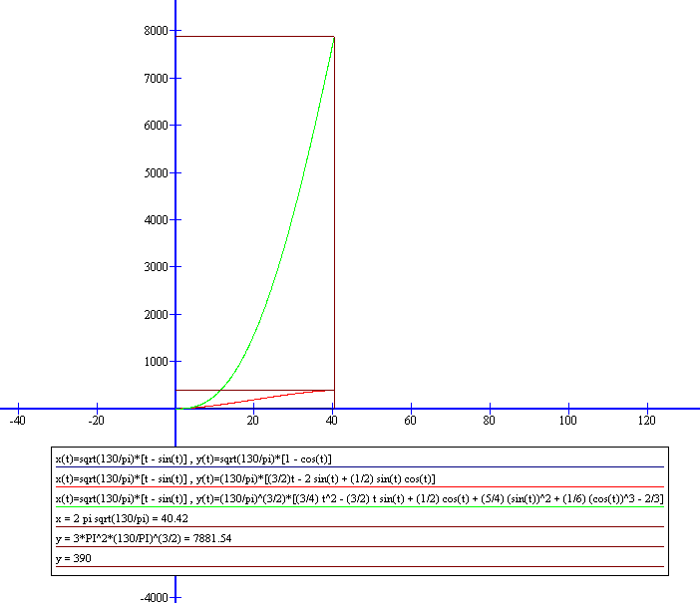
Task: Click the -40 label on the x-axis
Action: coord(17,421)
